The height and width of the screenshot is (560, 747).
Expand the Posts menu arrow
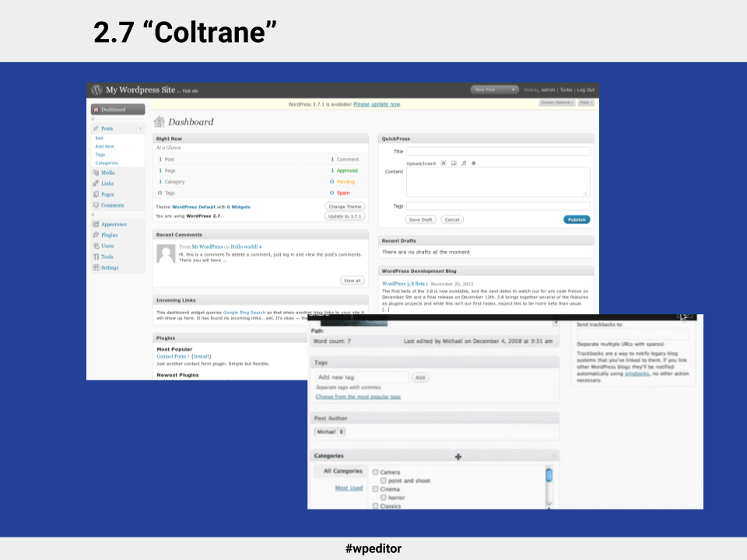(x=140, y=128)
